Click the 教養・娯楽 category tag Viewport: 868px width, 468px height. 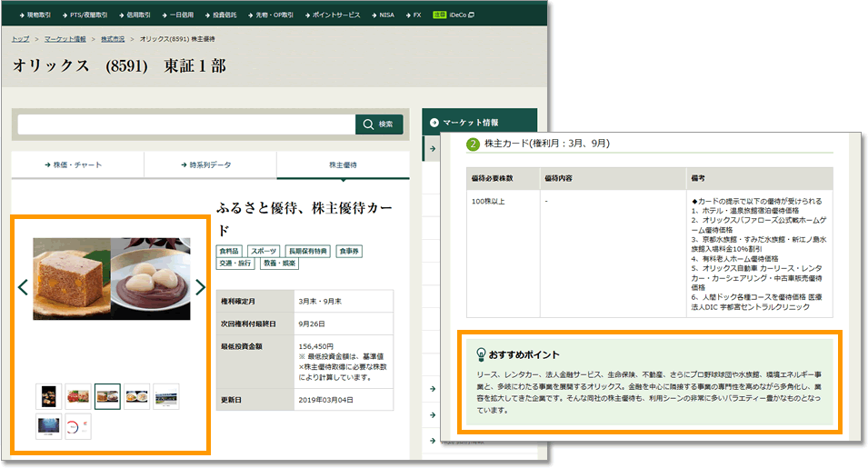tap(280, 264)
